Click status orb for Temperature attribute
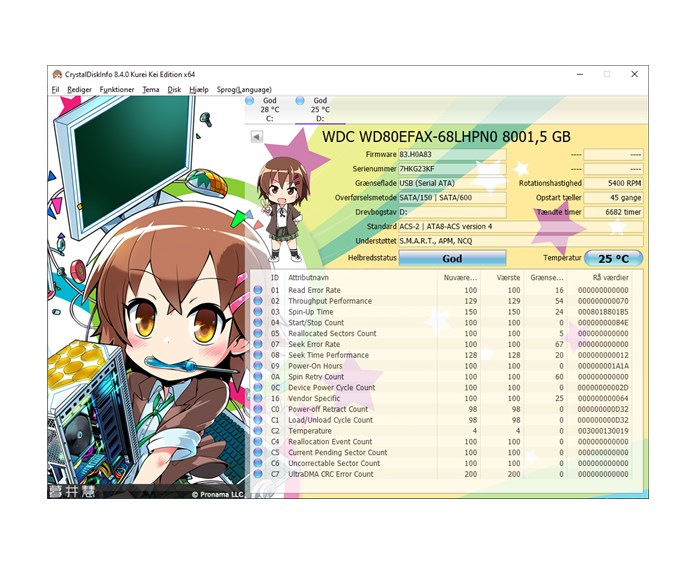Screen dimensions: 696x564 point(258,431)
